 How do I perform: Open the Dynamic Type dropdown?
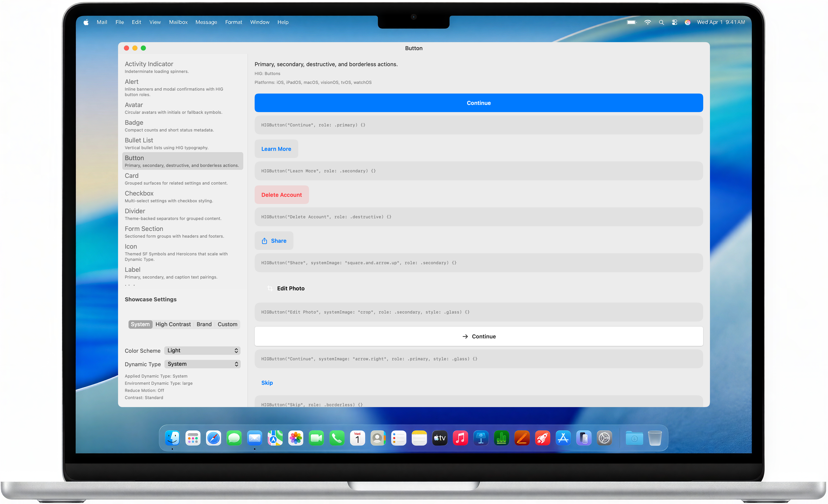(x=202, y=364)
